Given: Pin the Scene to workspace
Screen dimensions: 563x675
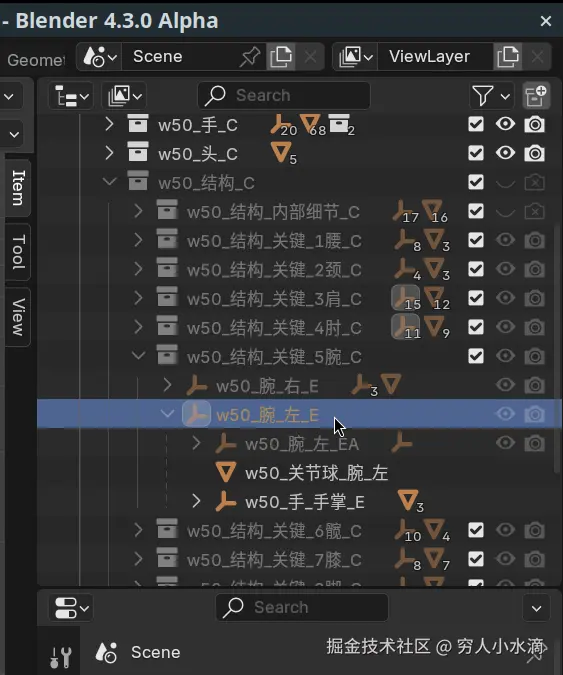Looking at the screenshot, I should pyautogui.click(x=250, y=56).
